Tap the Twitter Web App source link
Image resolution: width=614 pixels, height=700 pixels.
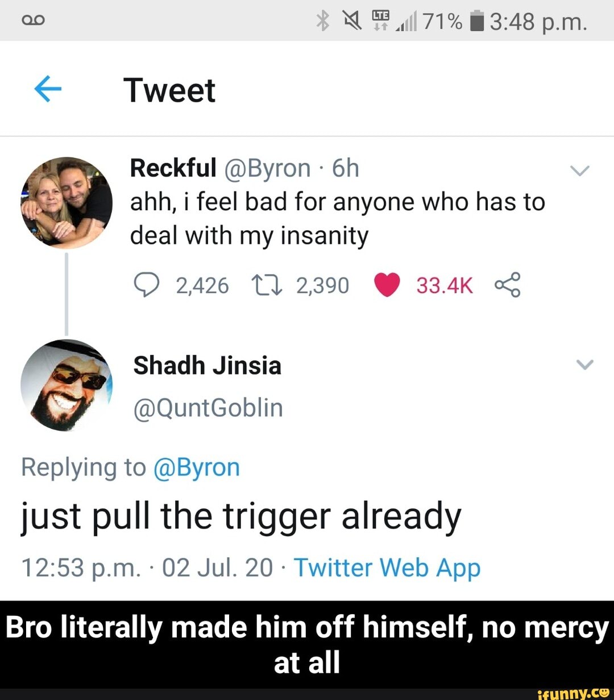[387, 567]
